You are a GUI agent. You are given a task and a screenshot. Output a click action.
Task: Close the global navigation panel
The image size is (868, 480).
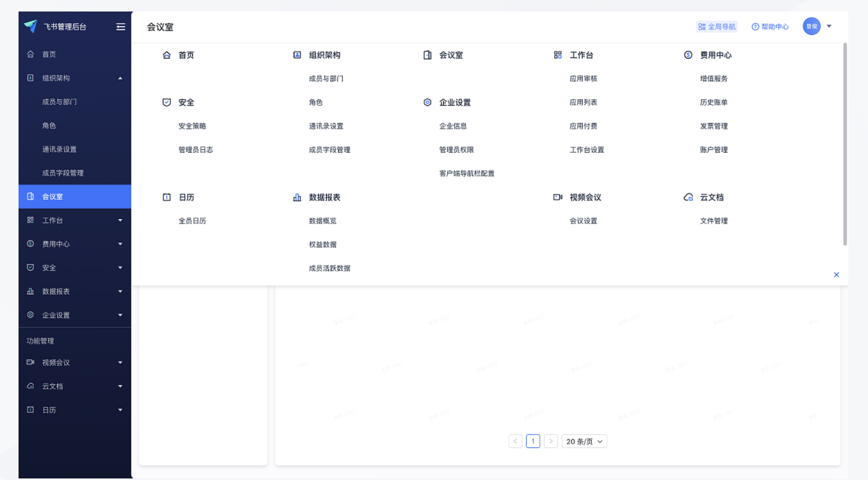coord(836,275)
